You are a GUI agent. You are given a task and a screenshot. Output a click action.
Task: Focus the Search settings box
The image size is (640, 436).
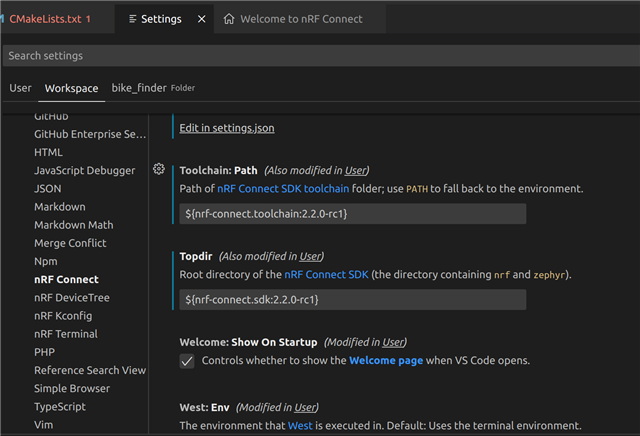click(321, 56)
